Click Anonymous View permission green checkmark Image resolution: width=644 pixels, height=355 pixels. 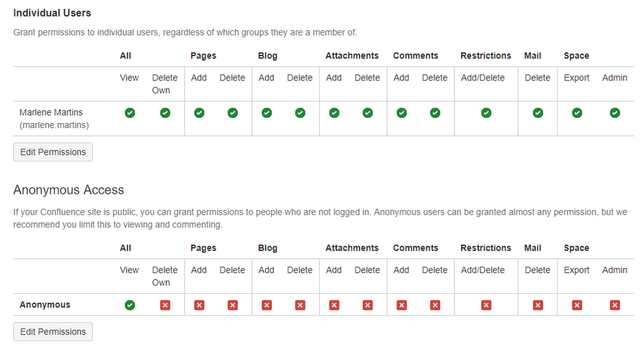click(130, 305)
